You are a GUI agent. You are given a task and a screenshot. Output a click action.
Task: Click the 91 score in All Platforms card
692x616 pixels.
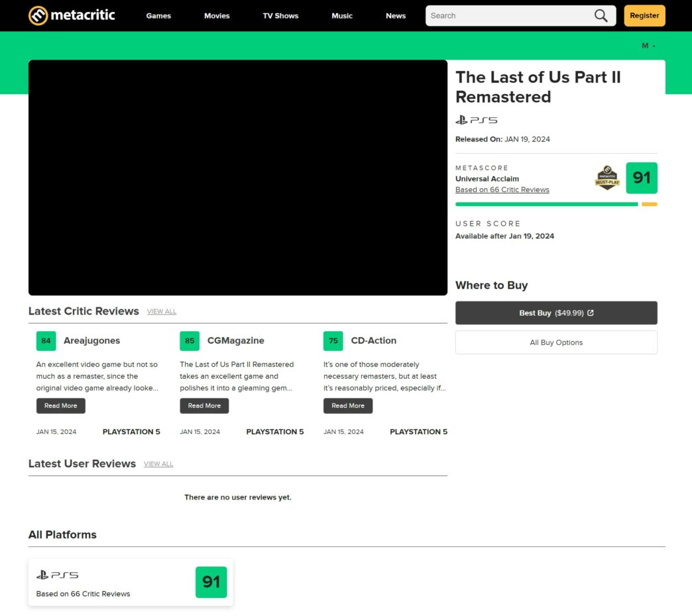(211, 582)
